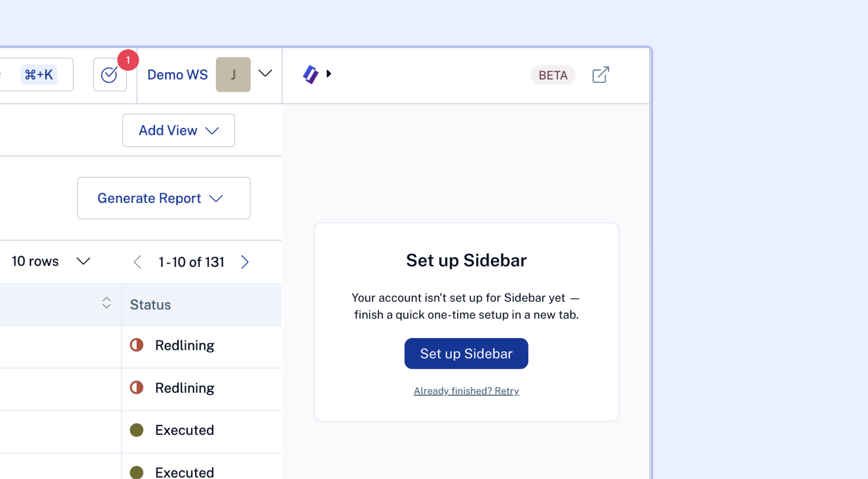Screen dimensions: 868x479
Task: Click the Set up Sidebar button
Action: [x=466, y=353]
